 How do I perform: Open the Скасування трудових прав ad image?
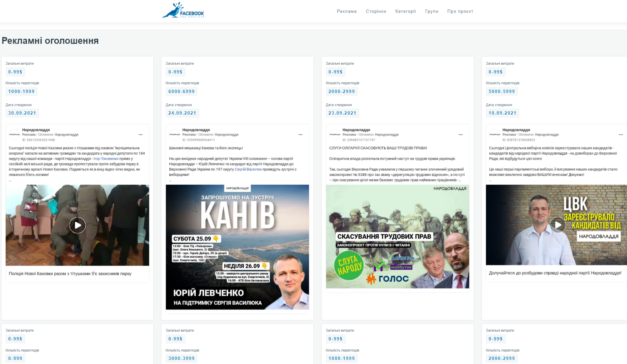[397, 236]
